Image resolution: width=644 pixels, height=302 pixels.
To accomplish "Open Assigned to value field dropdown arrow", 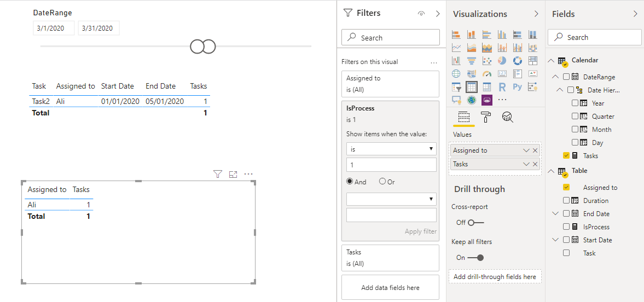I will click(x=526, y=150).
